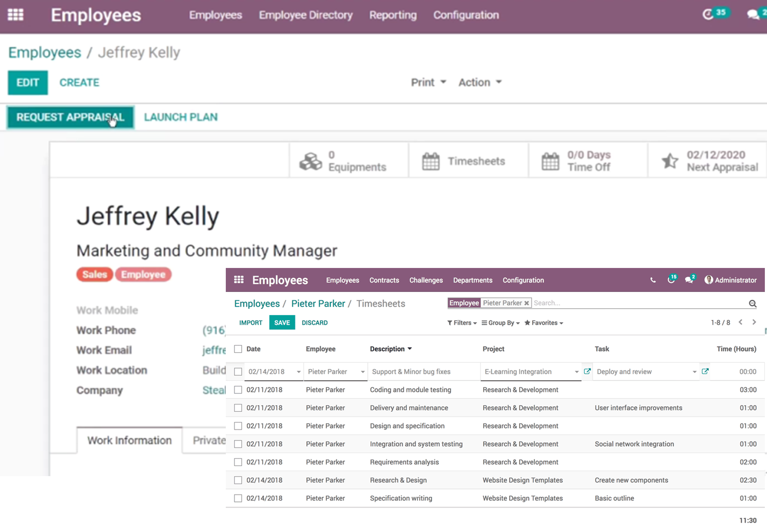
Task: Click the Equipments cubes icon
Action: pyautogui.click(x=310, y=161)
